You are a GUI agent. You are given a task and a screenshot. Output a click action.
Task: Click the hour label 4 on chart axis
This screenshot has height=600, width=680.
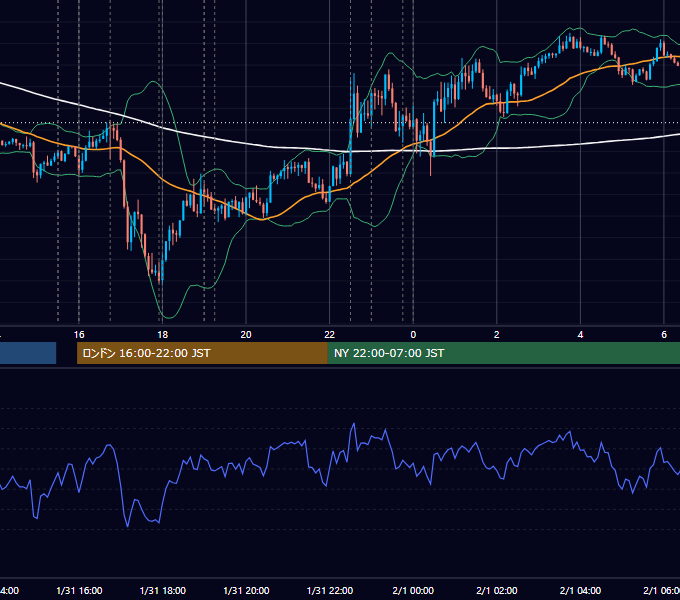pos(580,335)
